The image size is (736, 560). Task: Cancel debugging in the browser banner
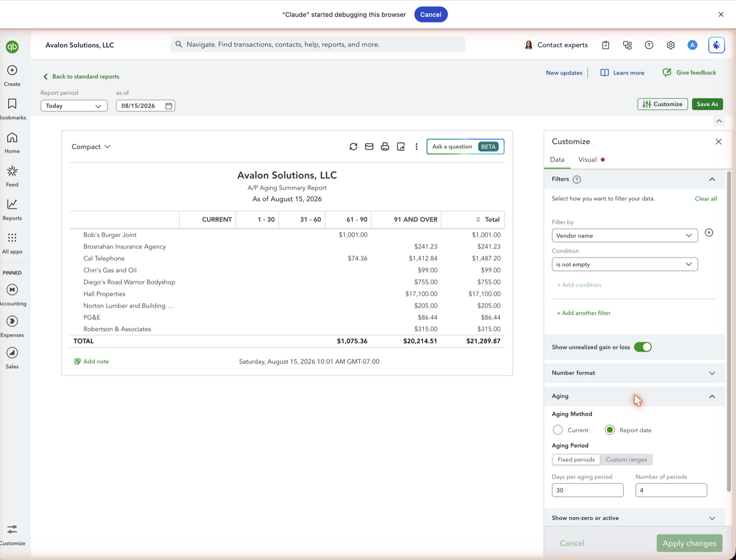point(431,15)
